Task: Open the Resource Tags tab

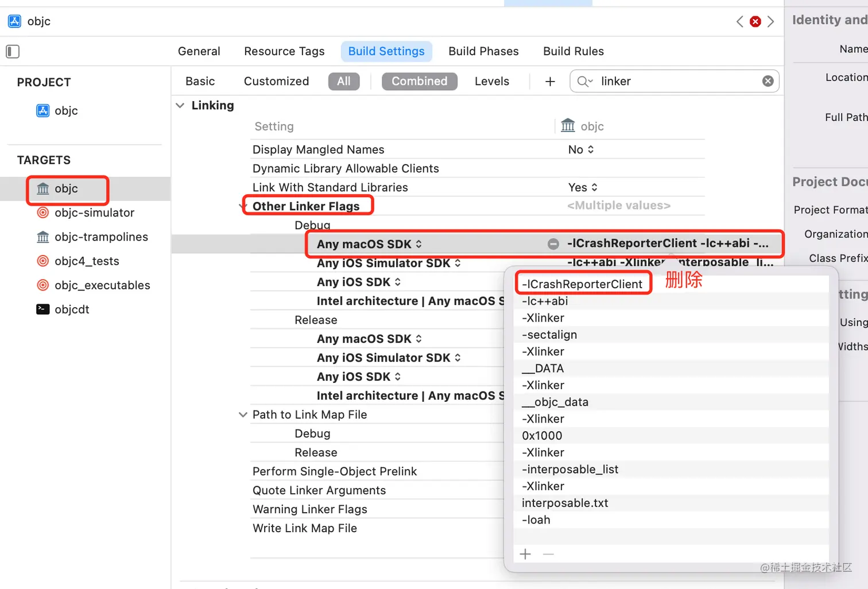Action: click(x=284, y=51)
